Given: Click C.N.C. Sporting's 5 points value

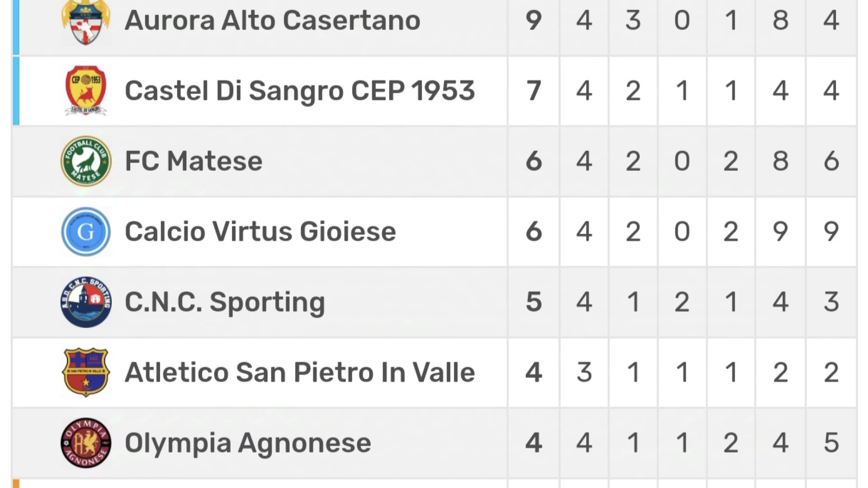Looking at the screenshot, I should point(534,302).
